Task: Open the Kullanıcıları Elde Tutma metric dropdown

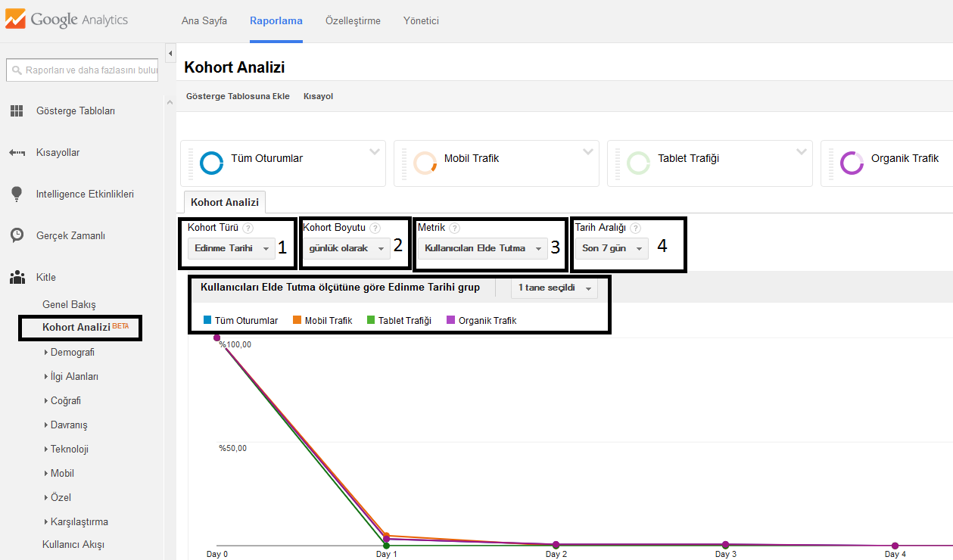Action: click(483, 248)
